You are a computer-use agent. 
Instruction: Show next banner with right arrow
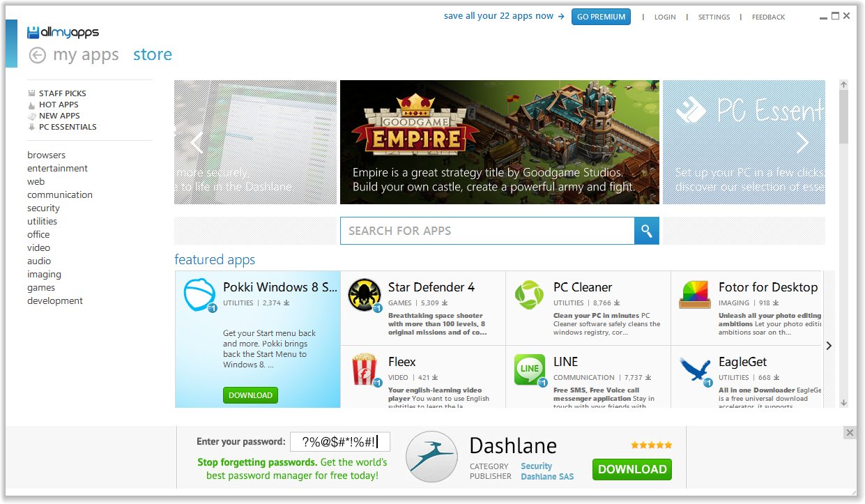(x=803, y=142)
